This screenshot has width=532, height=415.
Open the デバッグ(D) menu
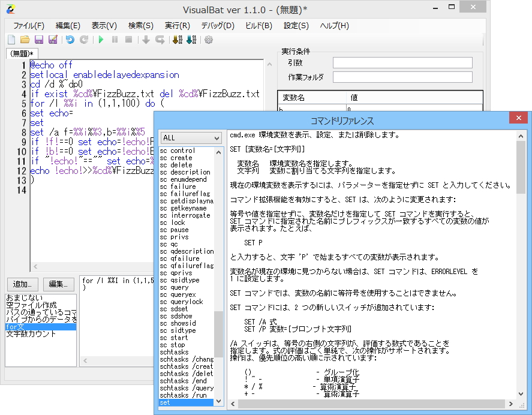click(x=218, y=26)
